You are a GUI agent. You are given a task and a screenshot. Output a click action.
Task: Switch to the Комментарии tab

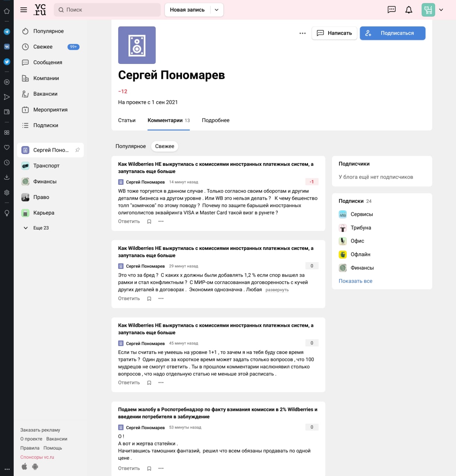pos(168,120)
